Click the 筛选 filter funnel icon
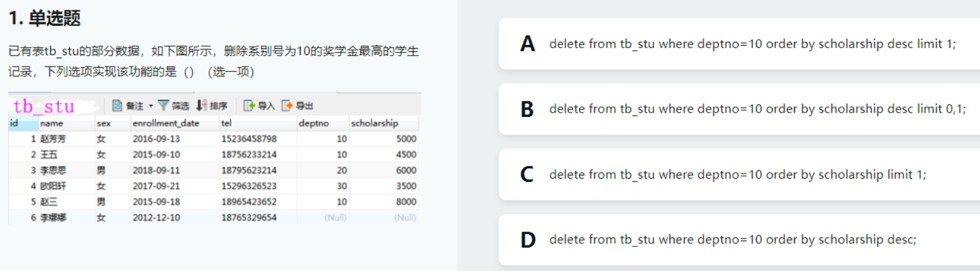 [x=164, y=106]
